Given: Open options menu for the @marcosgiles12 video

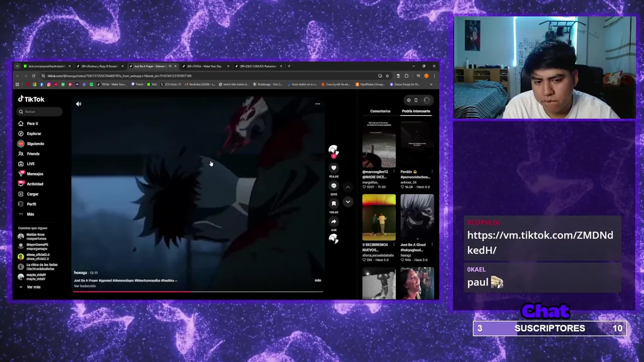Looking at the screenshot, I should coord(394,172).
